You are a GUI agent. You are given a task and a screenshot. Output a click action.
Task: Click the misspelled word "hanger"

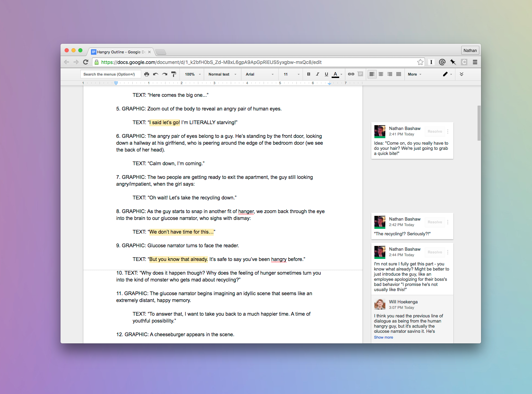(x=246, y=211)
